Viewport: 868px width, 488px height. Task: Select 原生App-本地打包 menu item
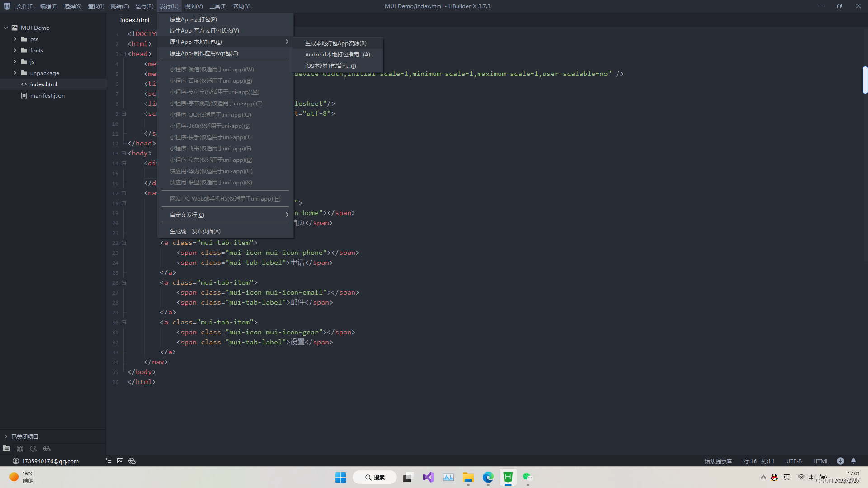click(225, 42)
